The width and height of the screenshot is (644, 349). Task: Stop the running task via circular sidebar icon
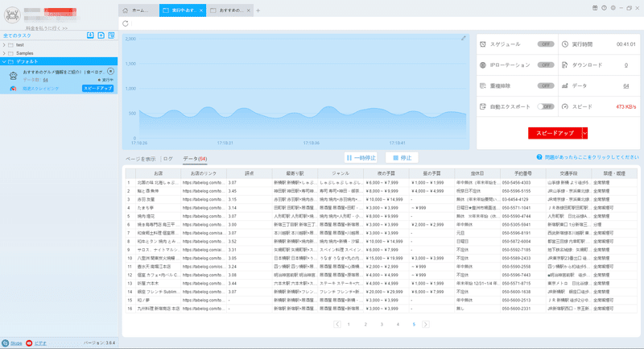(110, 71)
